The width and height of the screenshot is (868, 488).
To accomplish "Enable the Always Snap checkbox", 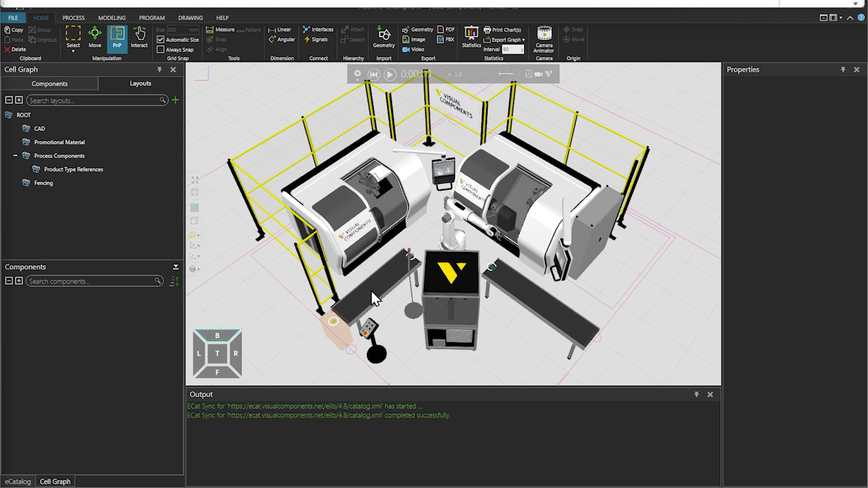I will tap(161, 49).
